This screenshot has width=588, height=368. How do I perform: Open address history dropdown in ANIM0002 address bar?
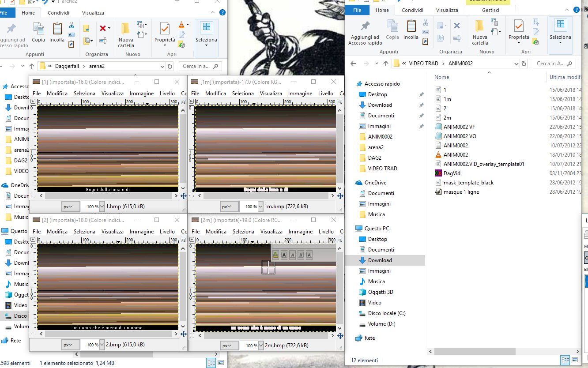pos(516,64)
